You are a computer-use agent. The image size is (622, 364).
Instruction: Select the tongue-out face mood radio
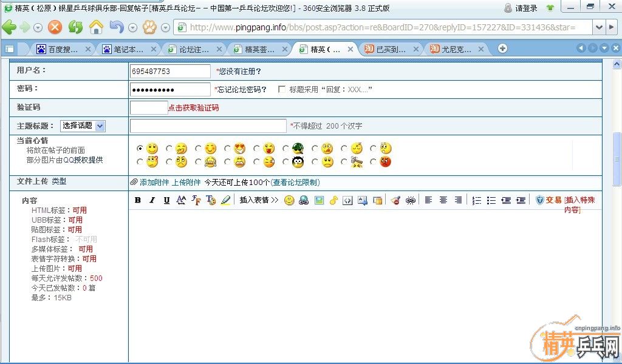click(x=256, y=148)
